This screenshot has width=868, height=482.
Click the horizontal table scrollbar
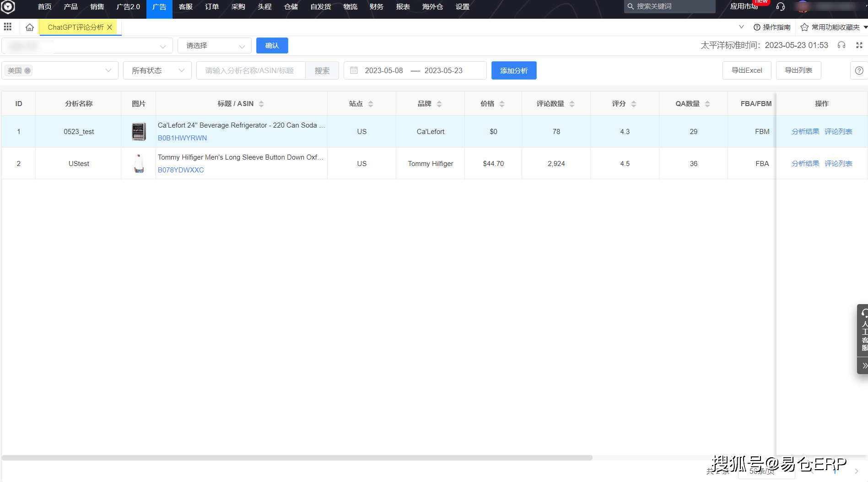tap(297, 458)
